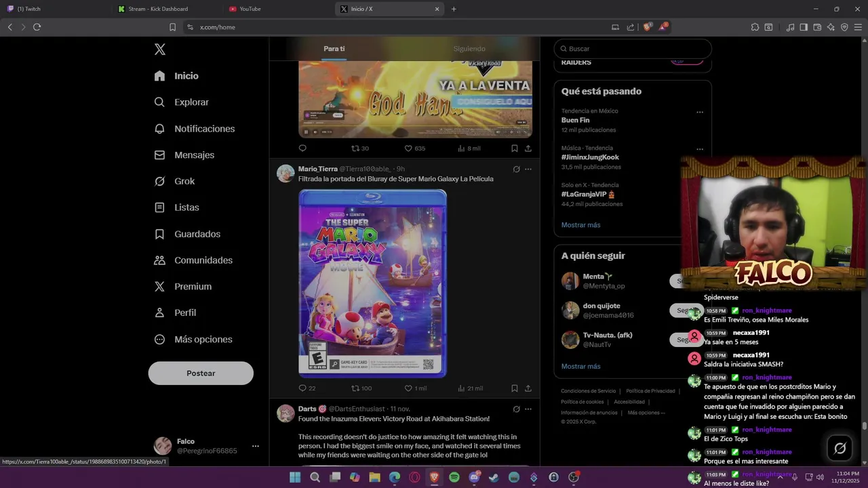Open Condiciones de Servicio footer link
This screenshot has width=868, height=488.
(x=588, y=391)
